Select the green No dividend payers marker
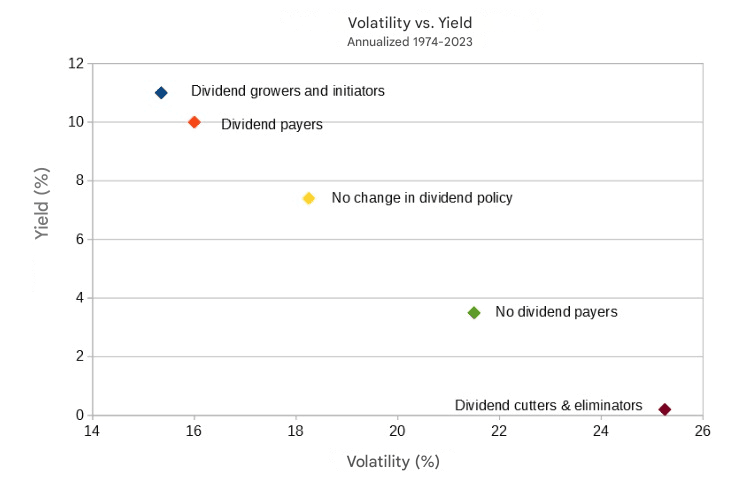 (474, 312)
